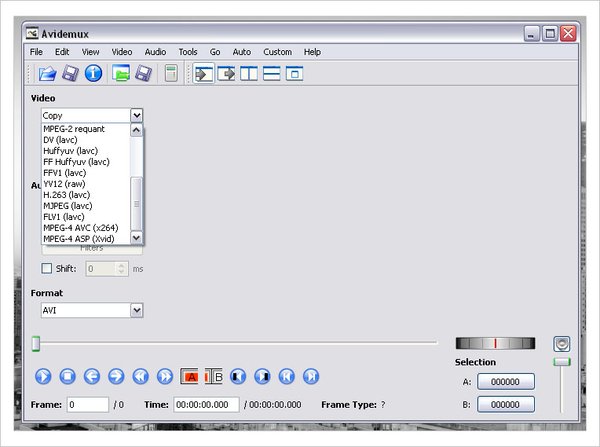
Task: Enable the Shift checkbox
Action: point(47,268)
